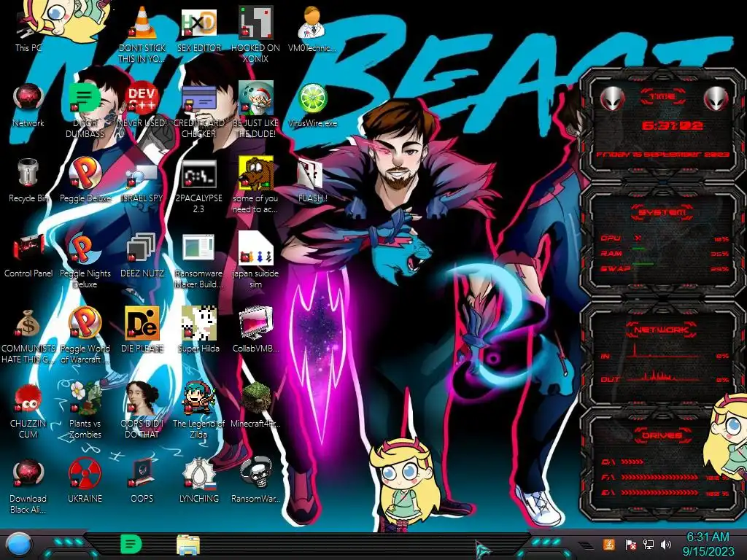
Task: Open the stacked windows icon DEEZ NUTZ
Action: (x=142, y=255)
